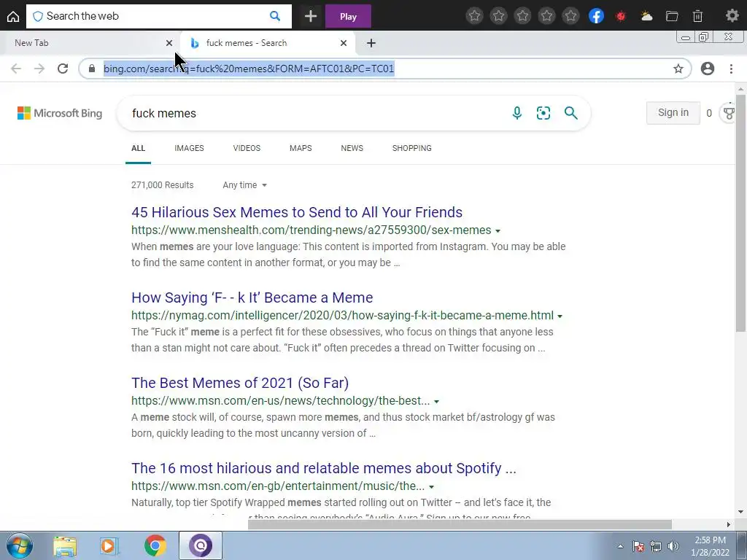Close the New Tab tab
This screenshot has height=560, width=747.
point(169,43)
